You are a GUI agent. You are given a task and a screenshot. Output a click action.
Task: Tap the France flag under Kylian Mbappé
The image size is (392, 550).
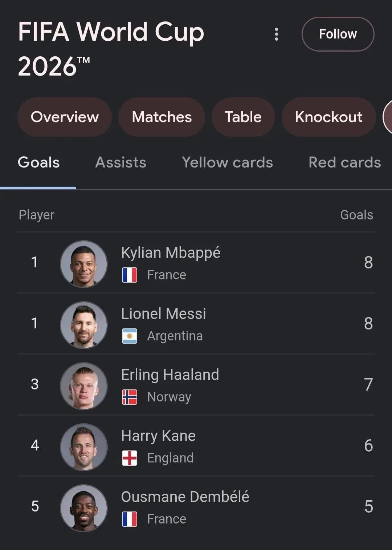point(130,275)
